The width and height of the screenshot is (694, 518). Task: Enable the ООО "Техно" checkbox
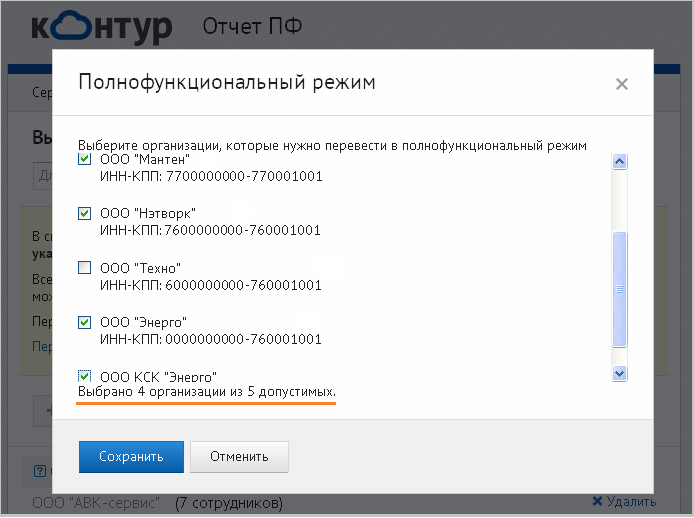[84, 268]
